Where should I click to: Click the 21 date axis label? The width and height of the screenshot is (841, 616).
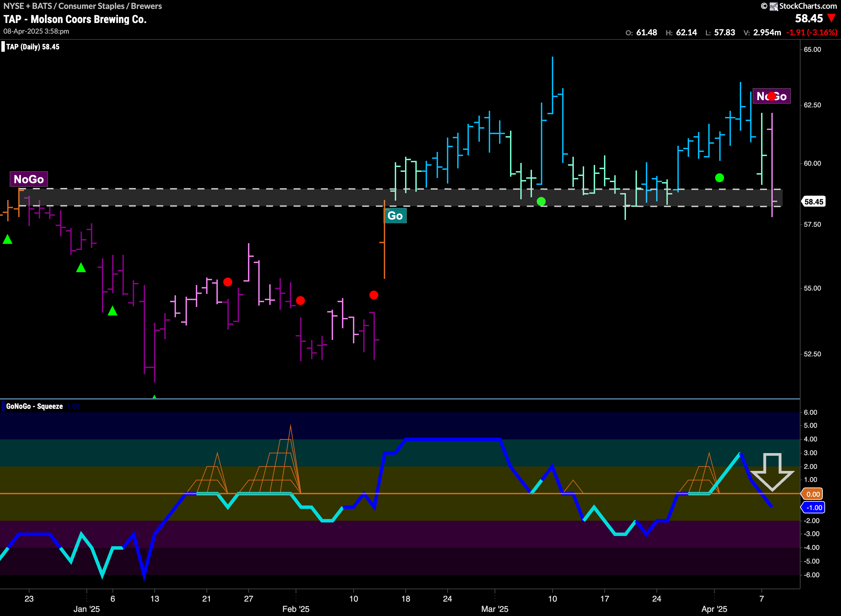coord(206,599)
